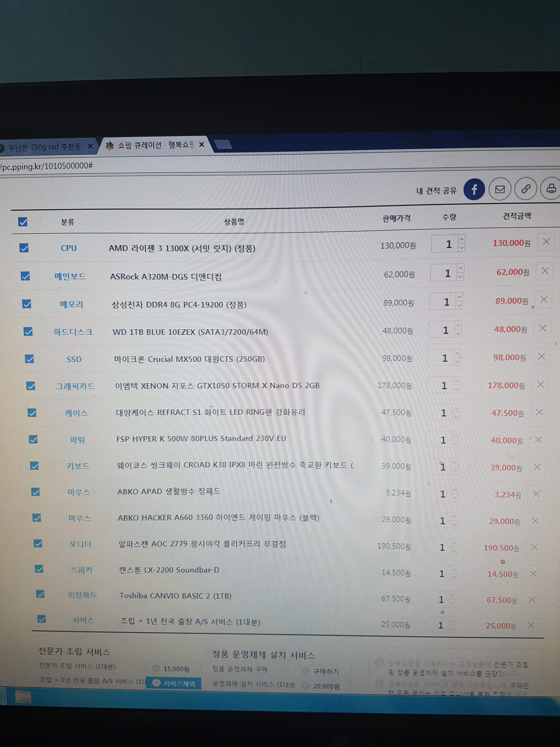
Task: Delete the 캔스톤 LX-2200 Soundbar row
Action: tap(533, 574)
